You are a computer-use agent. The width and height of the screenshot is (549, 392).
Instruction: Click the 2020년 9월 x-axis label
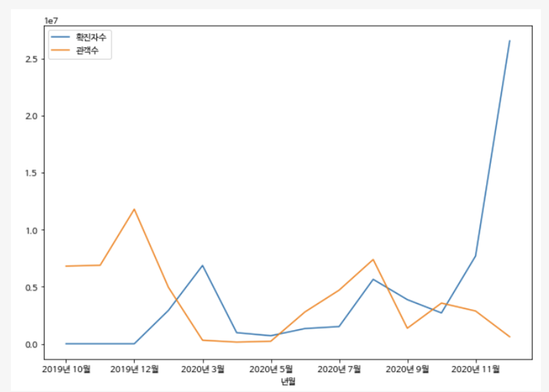coord(407,368)
